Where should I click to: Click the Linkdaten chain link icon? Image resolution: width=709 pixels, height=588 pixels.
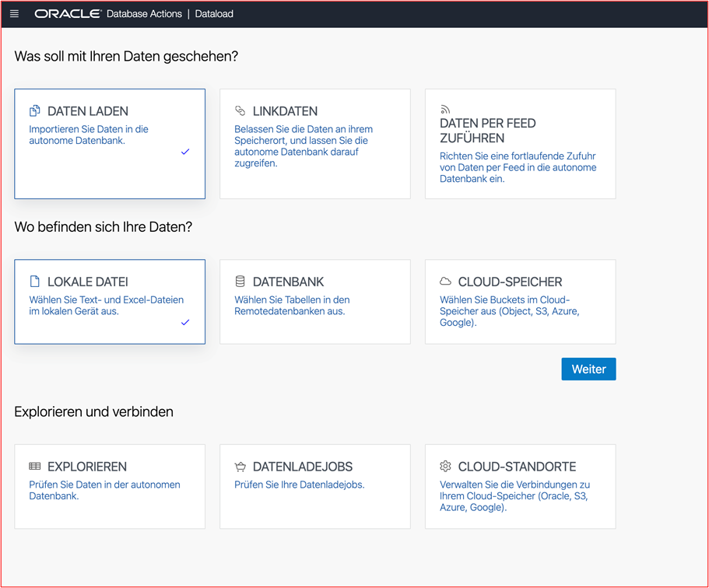pyautogui.click(x=240, y=110)
